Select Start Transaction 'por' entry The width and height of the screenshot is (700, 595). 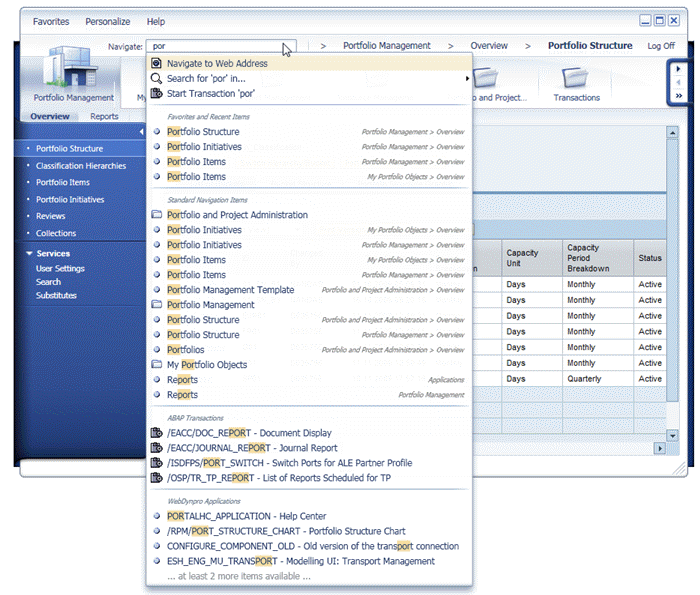pos(309,93)
